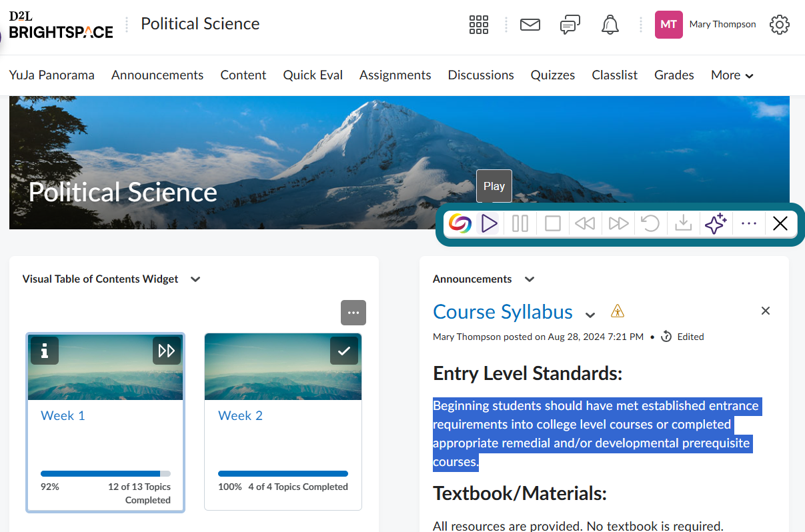Click the AI sparkle icon in the reader toolbar
Viewport: 805px width, 532px height.
coord(716,223)
